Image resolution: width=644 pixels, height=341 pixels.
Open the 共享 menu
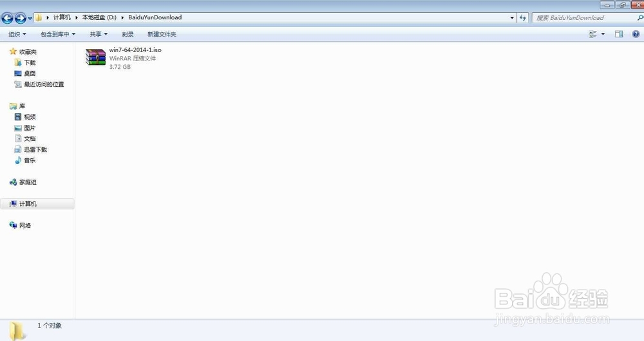tap(99, 34)
